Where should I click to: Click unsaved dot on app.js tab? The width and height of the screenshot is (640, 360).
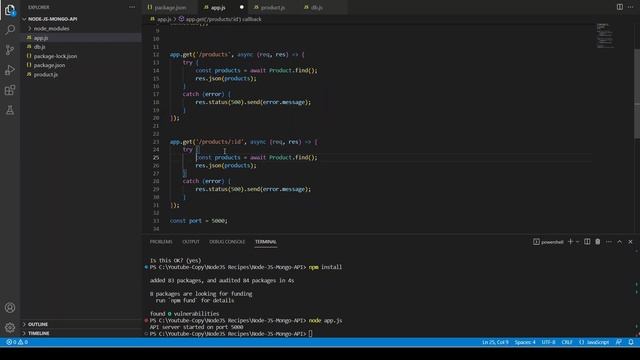tap(242, 7)
